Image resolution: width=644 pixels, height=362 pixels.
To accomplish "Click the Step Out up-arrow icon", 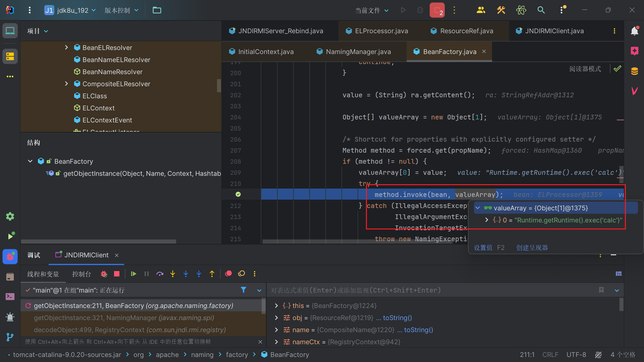I will pos(212,274).
